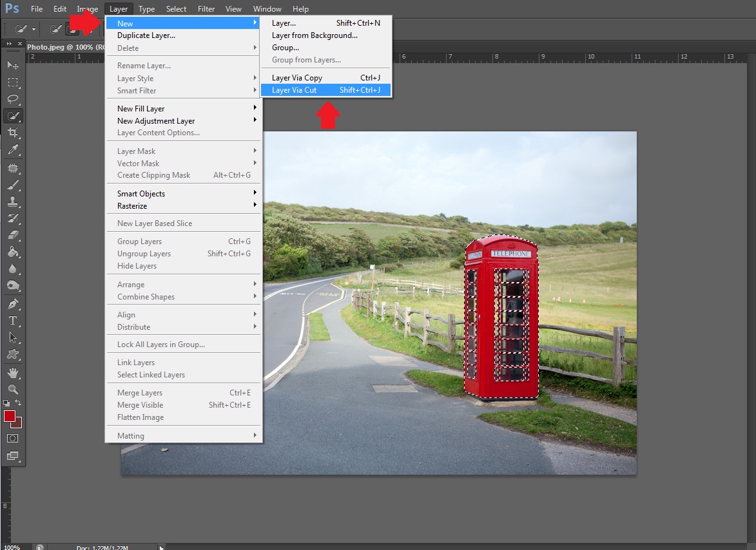Screen dimensions: 756x550
Task: Select the Pen tool
Action: point(13,303)
